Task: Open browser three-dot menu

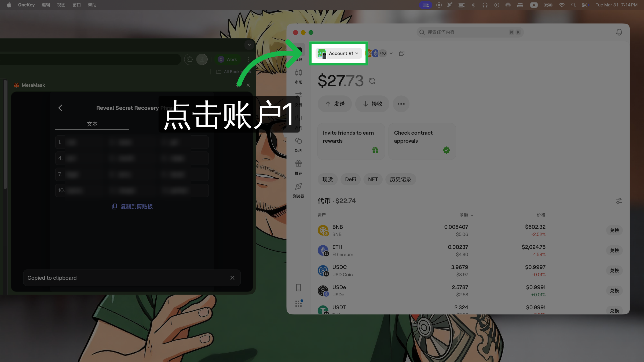Action: coord(248,59)
